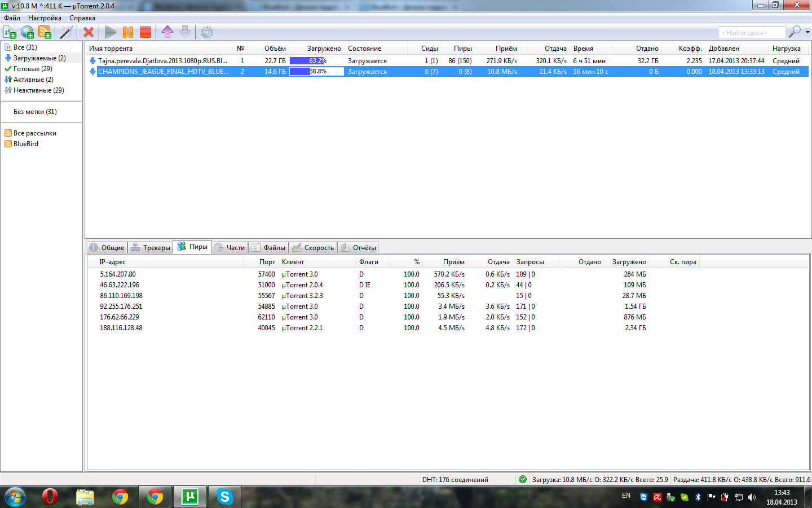Move torrent down the queue arrow
This screenshot has height=508, width=812.
[x=185, y=32]
